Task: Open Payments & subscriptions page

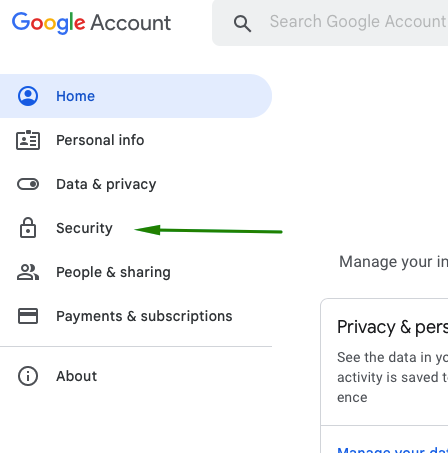Action: 136,316
